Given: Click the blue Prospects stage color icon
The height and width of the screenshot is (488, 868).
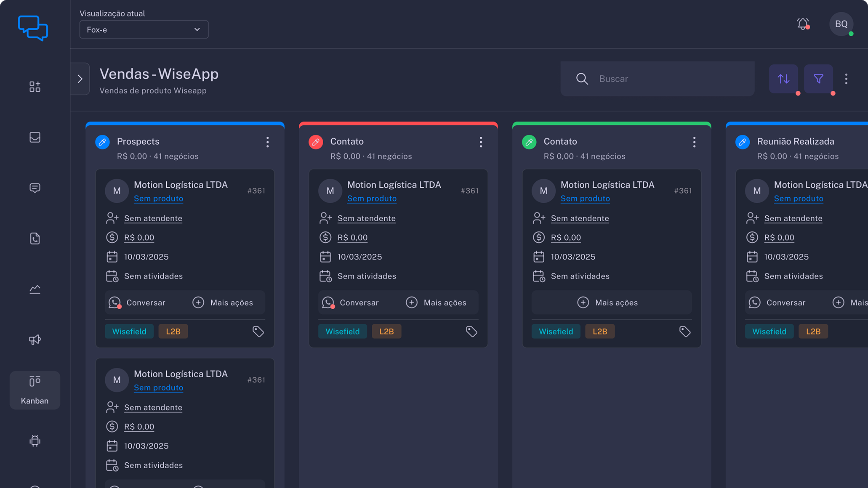Looking at the screenshot, I should tap(103, 142).
